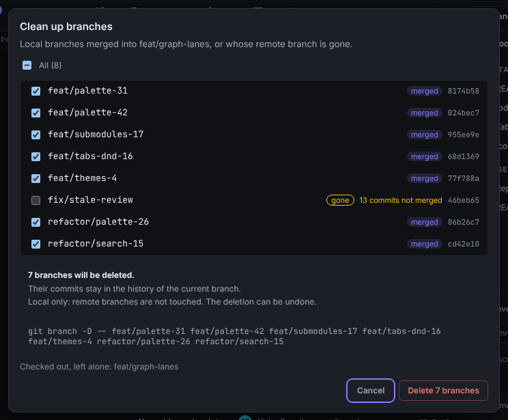Screen dimensions: 508x420
Task: Click the 'Clean up branches' dialog title
Action: tap(66, 27)
